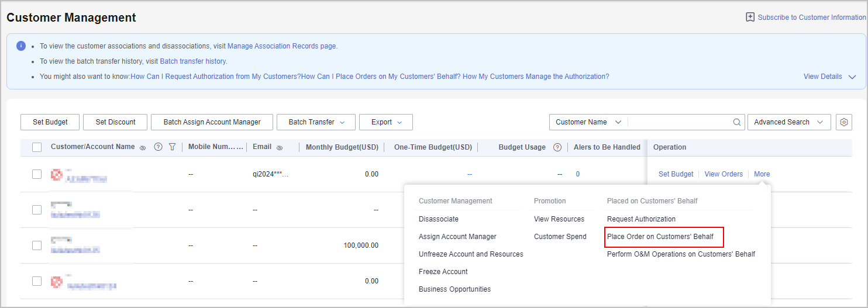Open the Batch Transfer dropdown
Viewport: 868px width, 308px height.
point(315,122)
